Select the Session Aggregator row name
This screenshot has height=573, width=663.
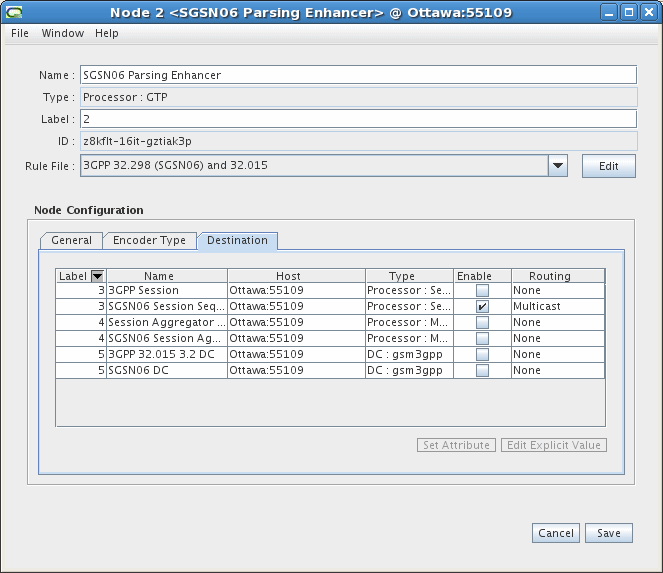coord(167,323)
